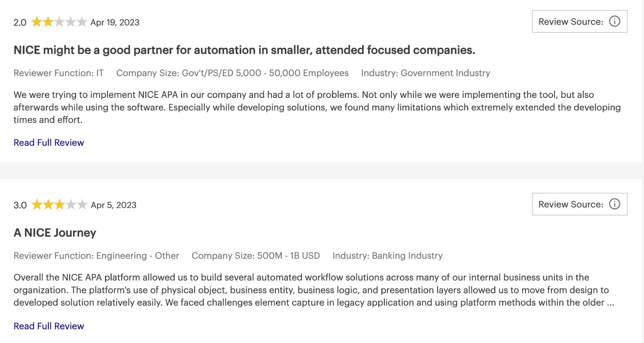Click info icon in second Review Source box
The image size is (644, 343).
tap(614, 204)
